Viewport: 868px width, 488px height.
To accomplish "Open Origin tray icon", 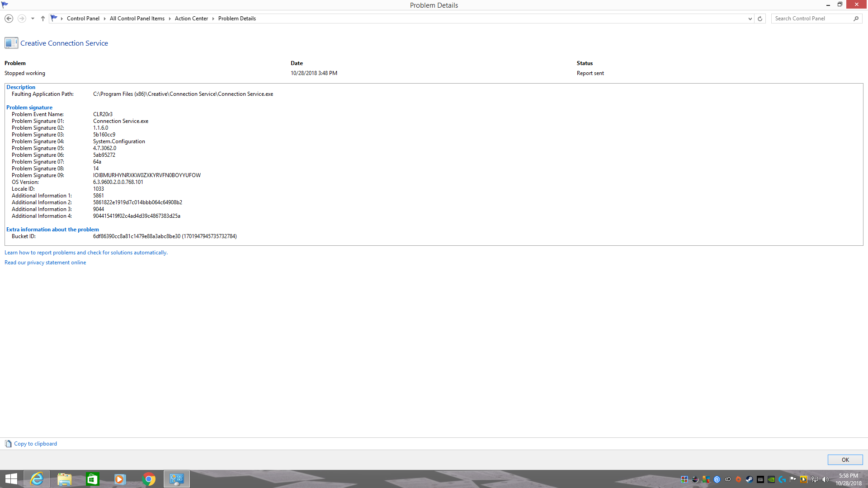I will coord(738,479).
